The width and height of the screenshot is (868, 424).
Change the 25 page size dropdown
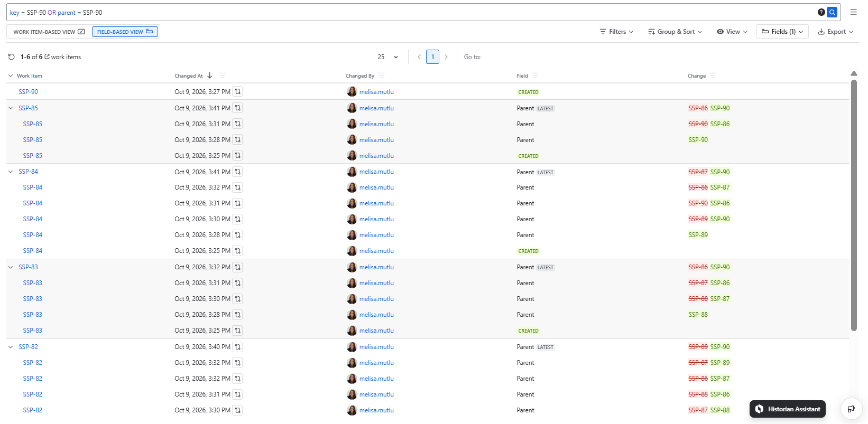[x=387, y=56]
